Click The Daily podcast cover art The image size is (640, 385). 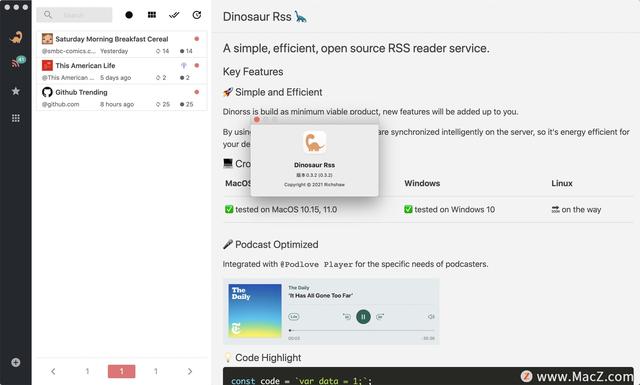255,311
